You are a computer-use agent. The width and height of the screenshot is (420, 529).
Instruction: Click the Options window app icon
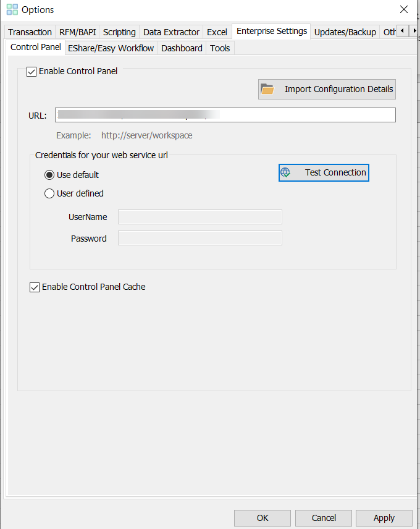point(12,10)
